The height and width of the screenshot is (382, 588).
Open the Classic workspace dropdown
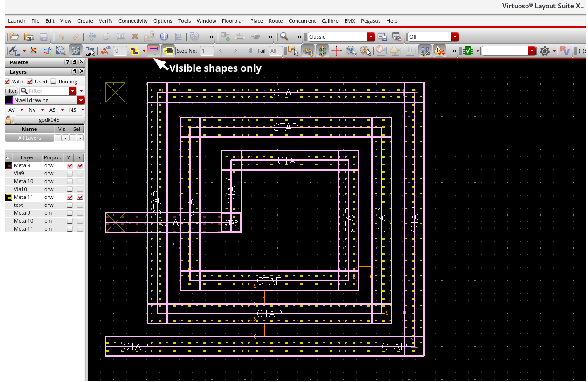click(371, 37)
